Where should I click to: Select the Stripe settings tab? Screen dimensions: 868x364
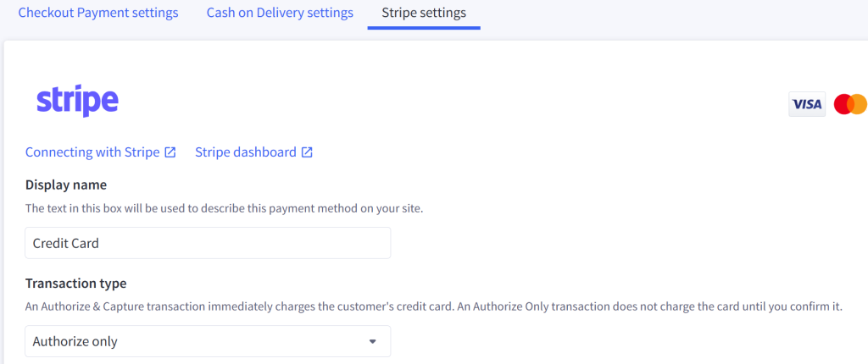(x=424, y=13)
